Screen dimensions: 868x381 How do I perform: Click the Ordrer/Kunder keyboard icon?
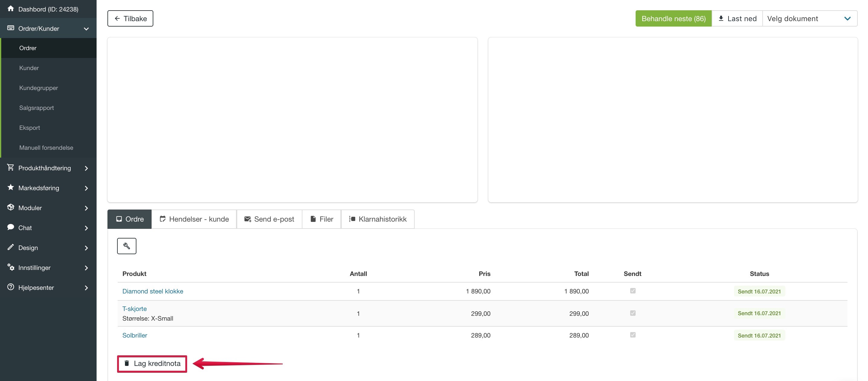[x=11, y=28]
